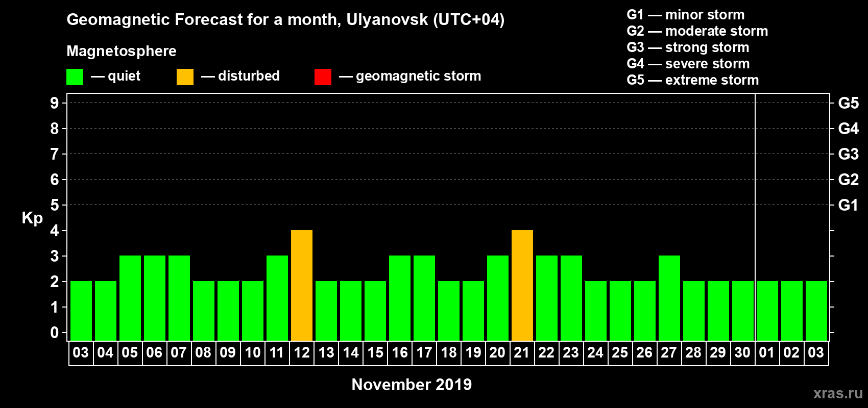Click the 'G4 — severe storm' legend line

click(x=688, y=64)
